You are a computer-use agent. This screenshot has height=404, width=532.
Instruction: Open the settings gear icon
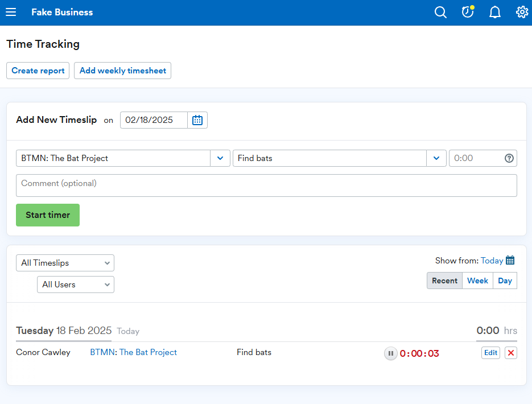click(x=522, y=12)
